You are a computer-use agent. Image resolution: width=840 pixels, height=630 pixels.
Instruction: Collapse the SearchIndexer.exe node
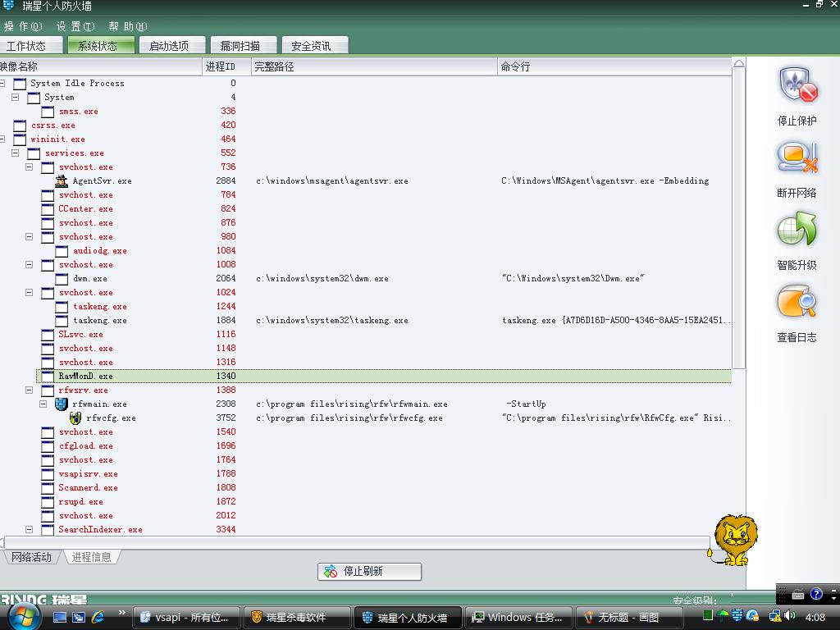(x=29, y=529)
